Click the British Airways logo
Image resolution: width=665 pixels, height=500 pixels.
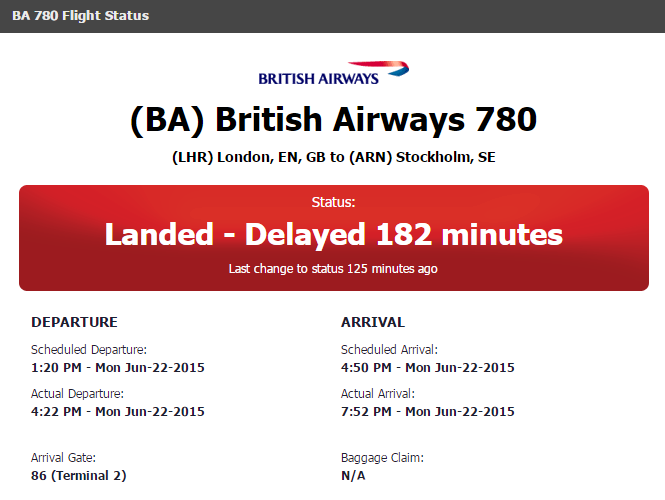[x=333, y=74]
